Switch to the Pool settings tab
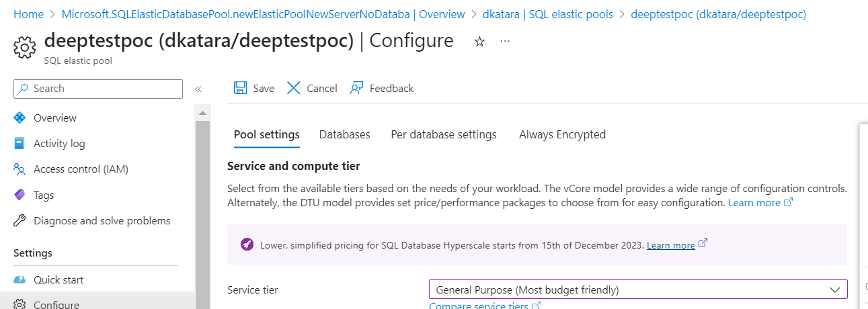868x309 pixels. click(x=266, y=134)
